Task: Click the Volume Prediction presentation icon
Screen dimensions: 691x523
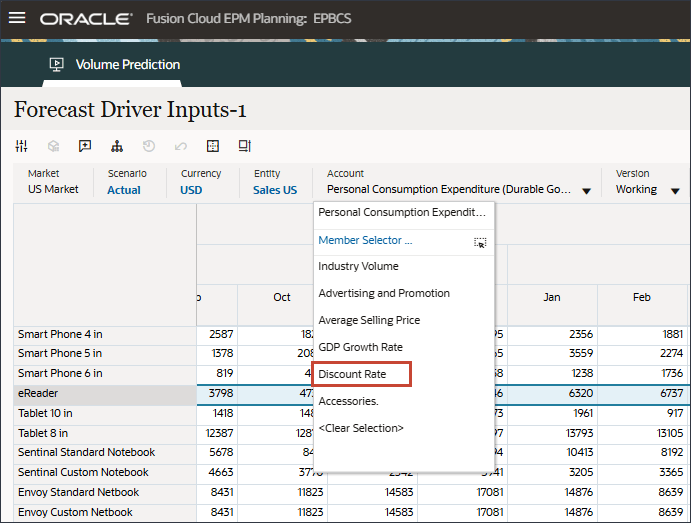Action: click(x=56, y=65)
